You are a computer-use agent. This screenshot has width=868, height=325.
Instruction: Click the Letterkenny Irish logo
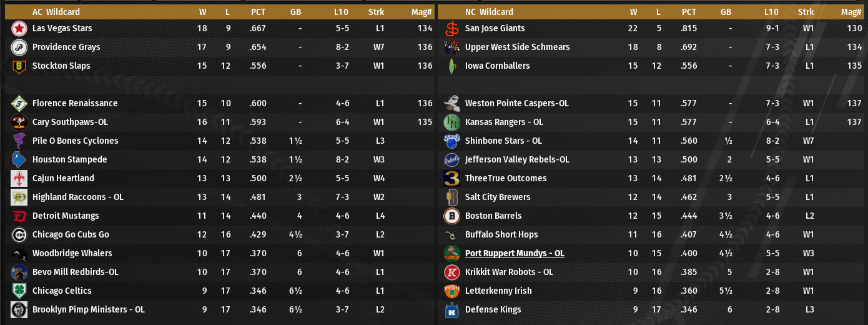click(451, 291)
